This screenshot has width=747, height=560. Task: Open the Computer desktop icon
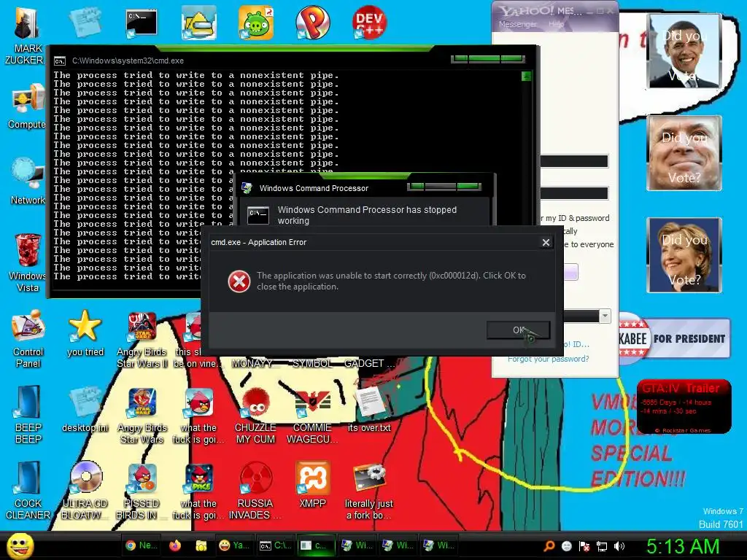(27, 106)
